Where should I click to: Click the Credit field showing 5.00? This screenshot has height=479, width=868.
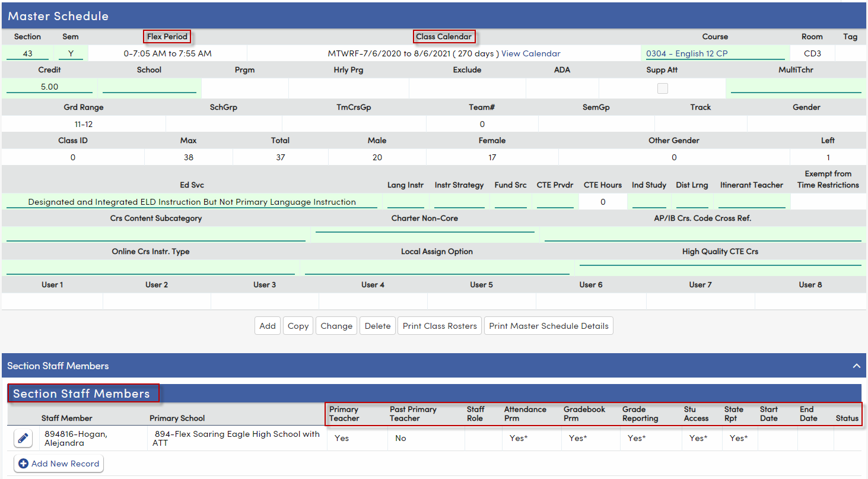(49, 87)
